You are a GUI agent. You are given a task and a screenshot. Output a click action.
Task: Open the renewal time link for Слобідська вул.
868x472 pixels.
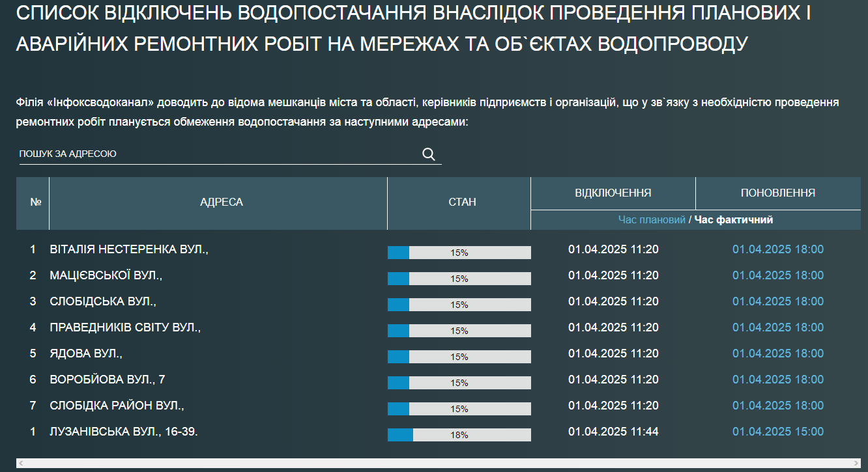(777, 301)
